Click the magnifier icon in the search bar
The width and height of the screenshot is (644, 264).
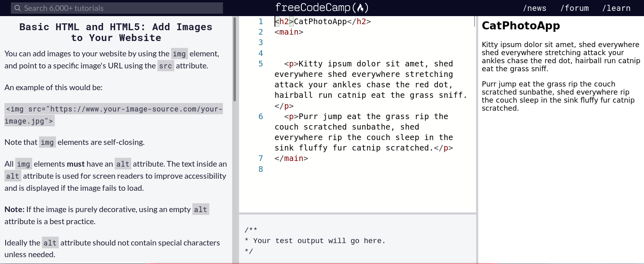(17, 8)
